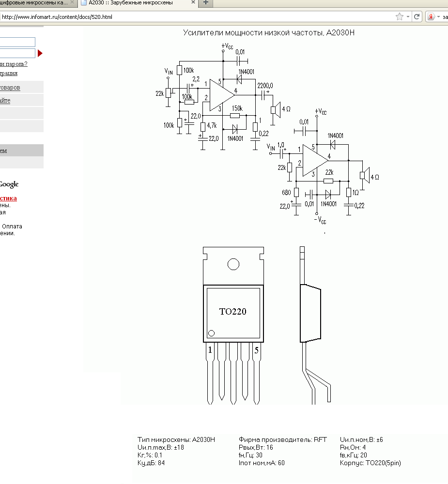Click the upper-left single-supply amplifier schematic
The width and height of the screenshot is (448, 484).
(222, 97)
